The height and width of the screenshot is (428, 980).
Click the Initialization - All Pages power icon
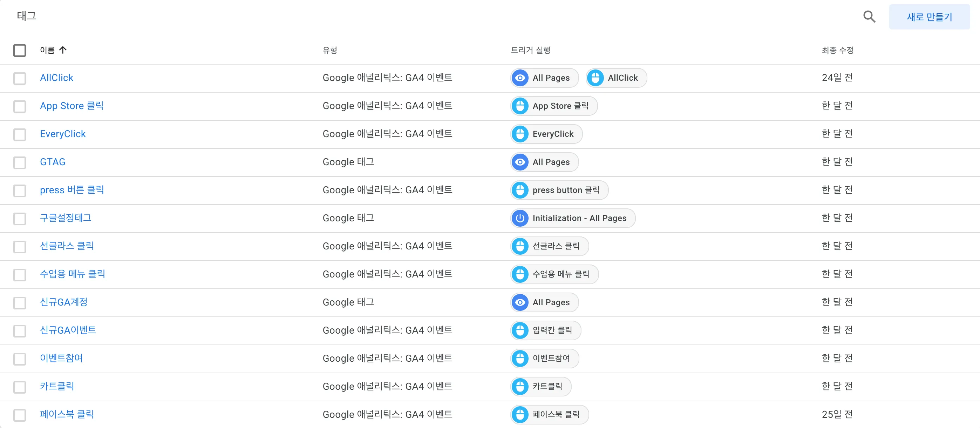[520, 218]
